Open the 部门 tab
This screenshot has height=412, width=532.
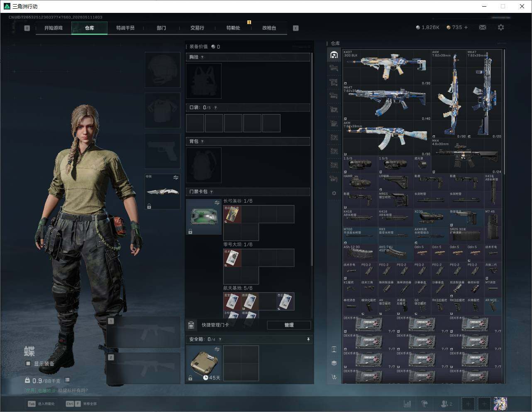(x=161, y=28)
